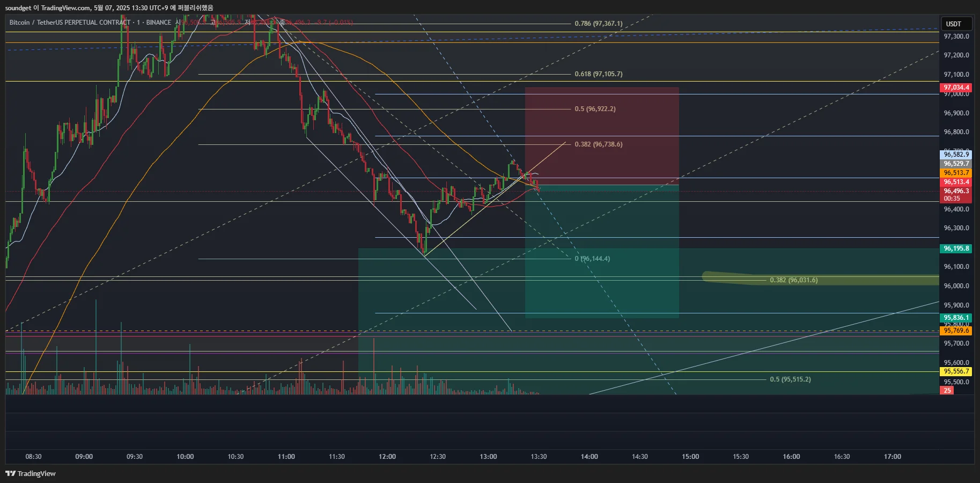Screen dimensions: 980x483
Task: Click the 11:00 time axis label
Action: click(286, 457)
